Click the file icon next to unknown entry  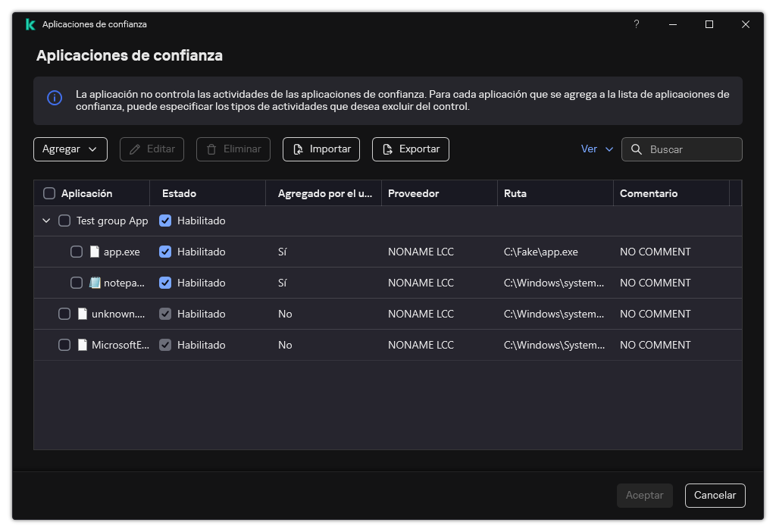point(83,313)
